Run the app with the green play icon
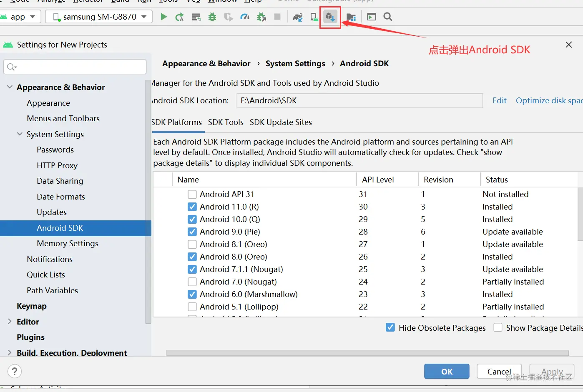 (163, 17)
